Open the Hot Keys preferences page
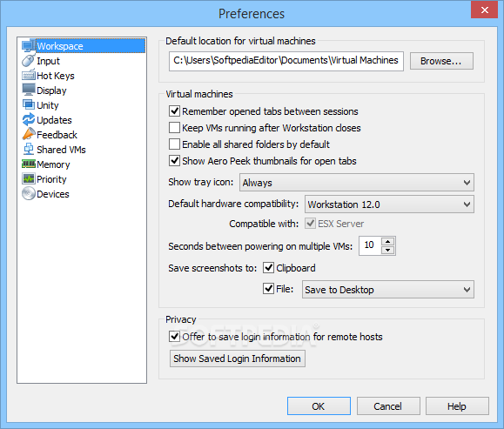 pyautogui.click(x=56, y=76)
